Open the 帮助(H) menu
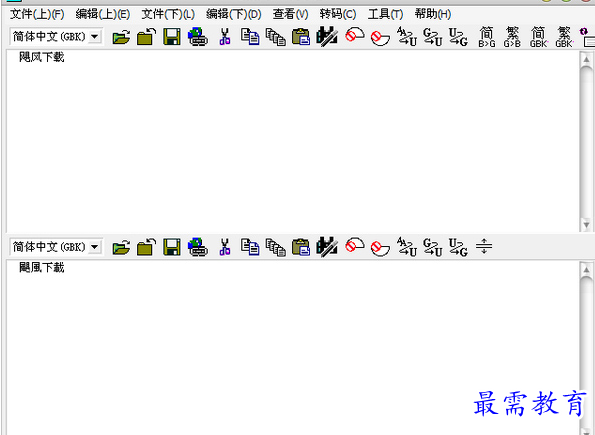Image resolution: width=595 pixels, height=435 pixels. click(433, 14)
